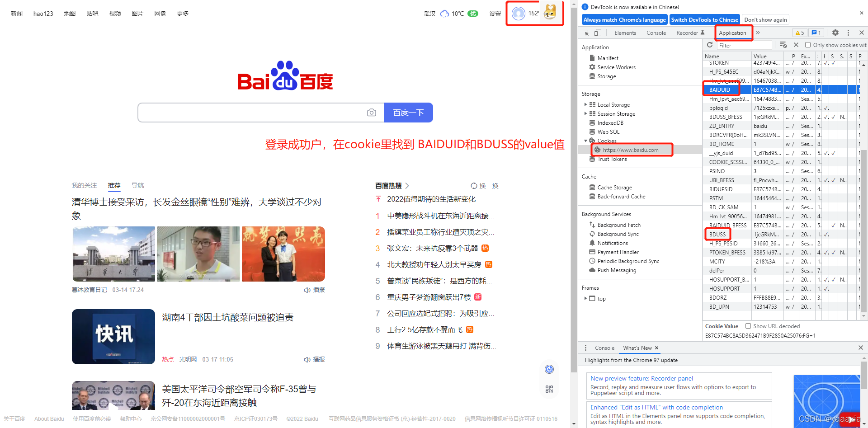Select the https://www.baidu.com cookies entry

(630, 150)
